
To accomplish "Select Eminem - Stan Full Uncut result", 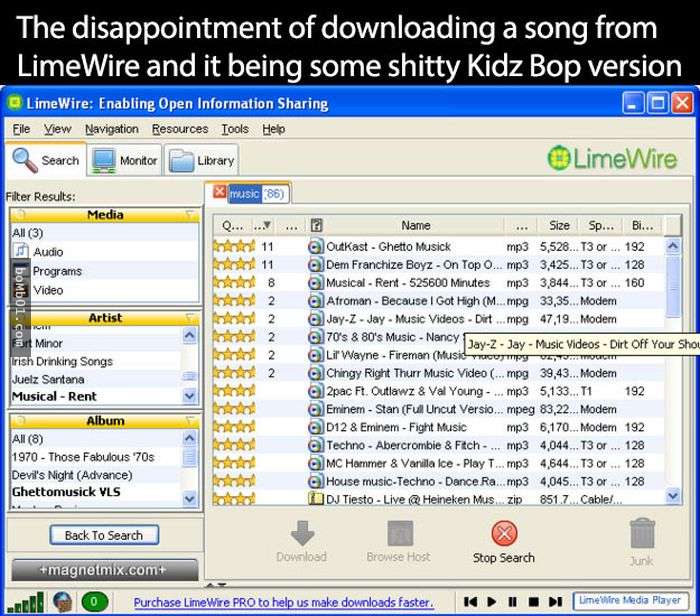I will coord(438,409).
